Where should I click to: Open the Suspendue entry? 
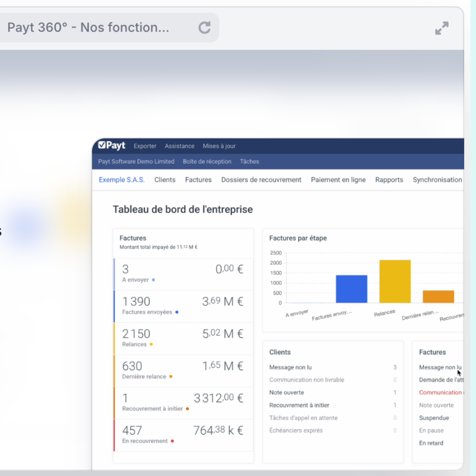434,418
